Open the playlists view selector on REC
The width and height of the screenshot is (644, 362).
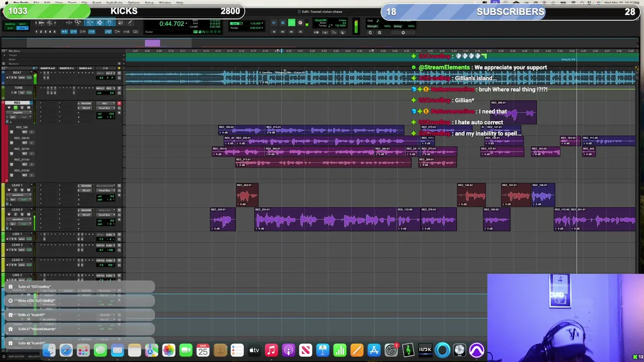pos(19,113)
